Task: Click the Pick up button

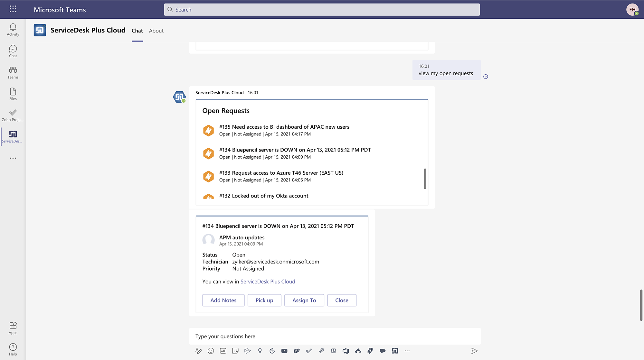Action: point(264,300)
